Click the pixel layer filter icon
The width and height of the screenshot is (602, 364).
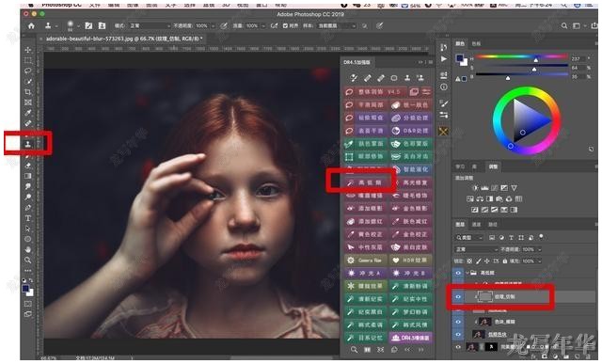492,238
